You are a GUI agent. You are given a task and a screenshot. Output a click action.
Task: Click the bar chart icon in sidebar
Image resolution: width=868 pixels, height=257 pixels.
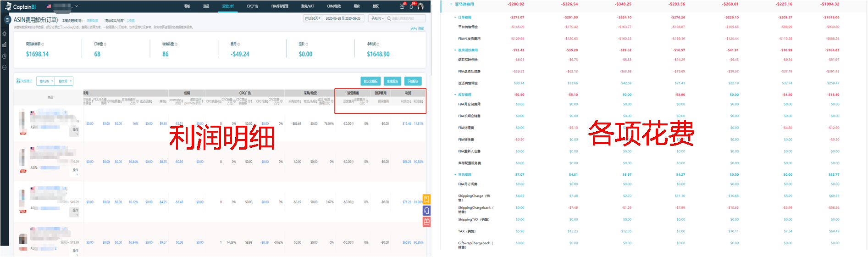4,45
